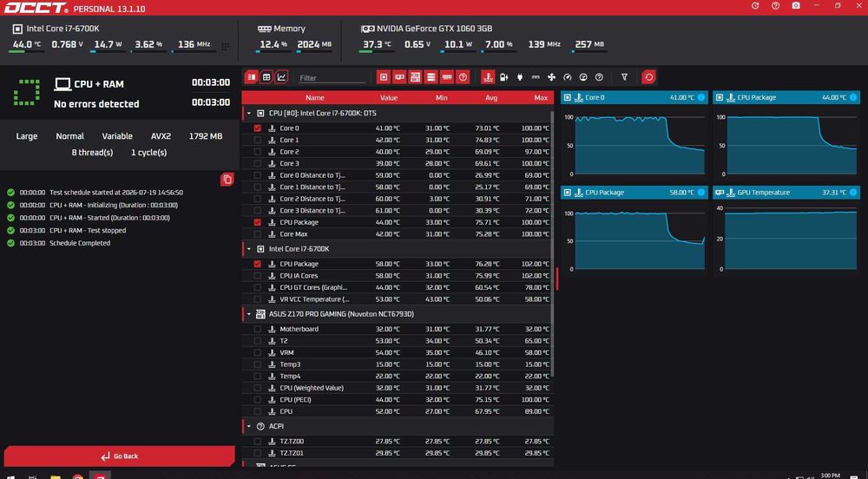Screen dimensions: 868x479
Task: Click the "Schedule Completed" log entry
Action: point(80,243)
